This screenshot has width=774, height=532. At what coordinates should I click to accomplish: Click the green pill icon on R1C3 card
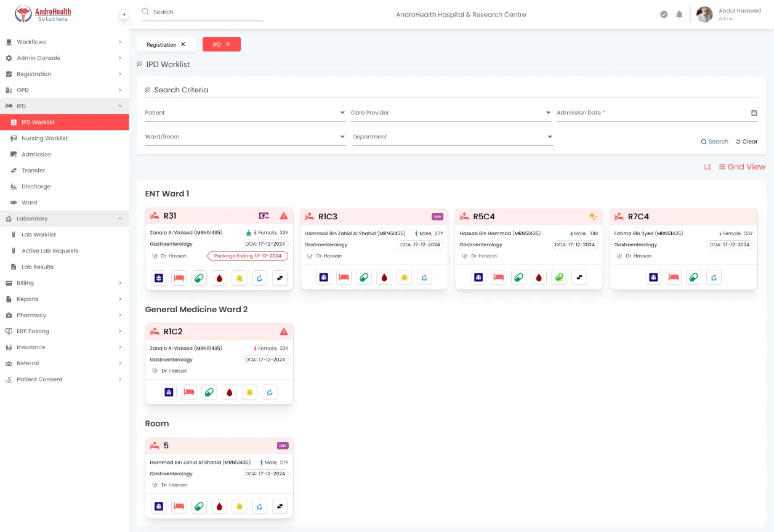365,278
